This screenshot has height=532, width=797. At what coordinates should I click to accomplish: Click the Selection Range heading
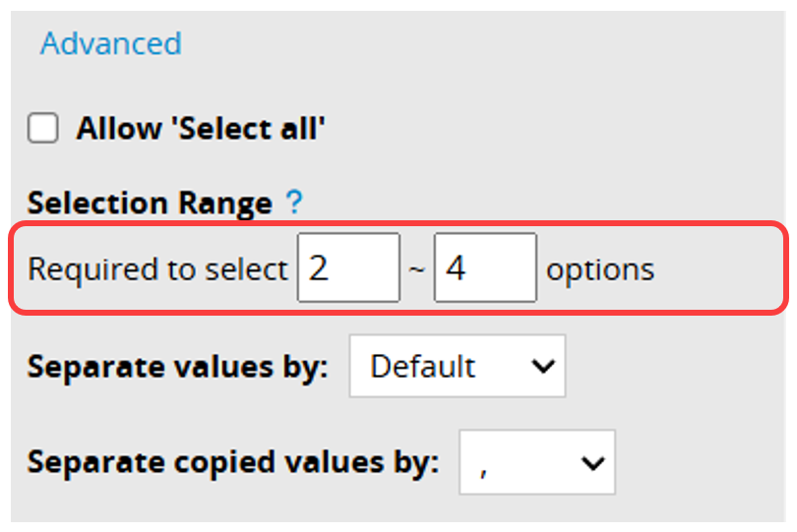[150, 204]
